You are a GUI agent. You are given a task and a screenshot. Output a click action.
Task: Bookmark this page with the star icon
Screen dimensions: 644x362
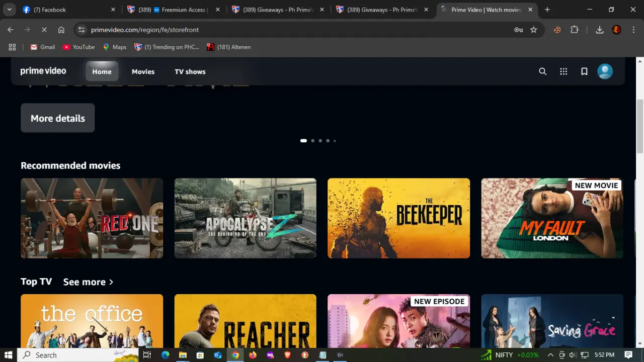pos(534,30)
